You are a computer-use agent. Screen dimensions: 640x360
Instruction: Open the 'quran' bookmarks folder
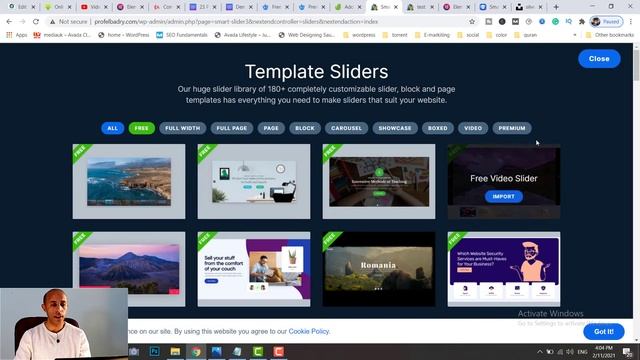526,35
